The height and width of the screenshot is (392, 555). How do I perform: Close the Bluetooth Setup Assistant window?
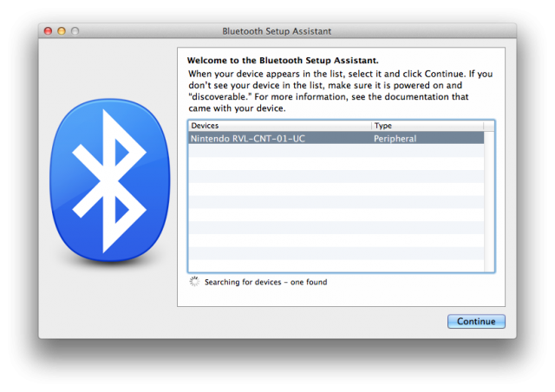tap(48, 31)
